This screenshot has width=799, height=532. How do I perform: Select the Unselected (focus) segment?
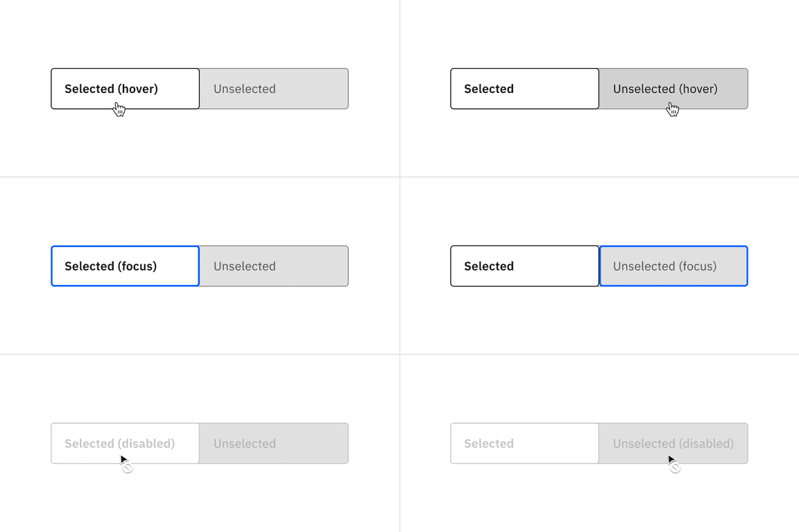673,266
